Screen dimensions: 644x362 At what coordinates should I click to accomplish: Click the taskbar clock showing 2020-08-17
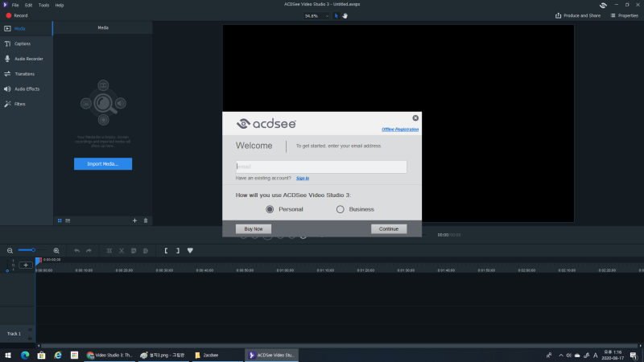pos(613,355)
